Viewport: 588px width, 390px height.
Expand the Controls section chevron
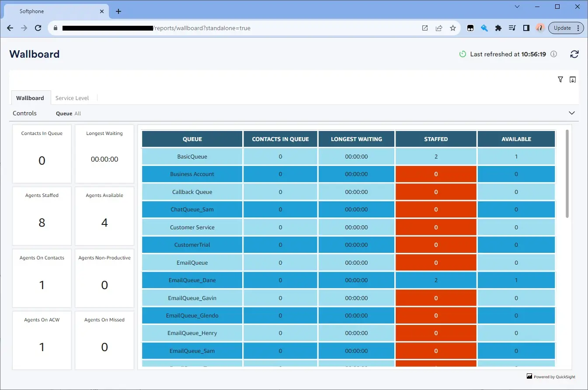(571, 113)
